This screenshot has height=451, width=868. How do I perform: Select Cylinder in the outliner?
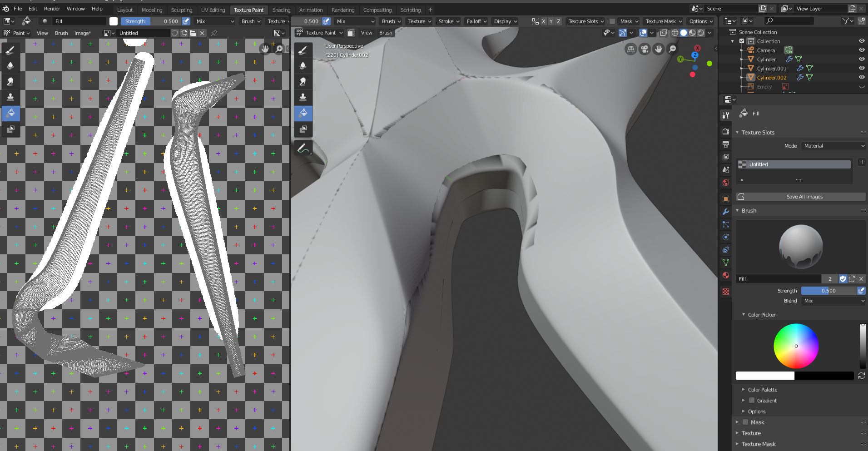point(766,59)
